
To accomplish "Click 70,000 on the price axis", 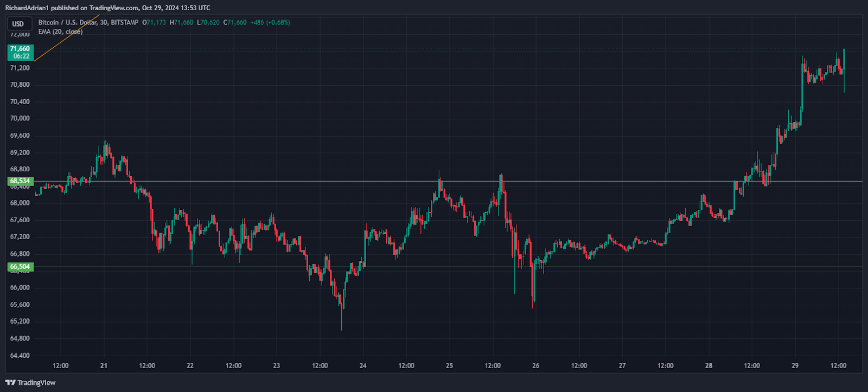I will tap(20, 118).
